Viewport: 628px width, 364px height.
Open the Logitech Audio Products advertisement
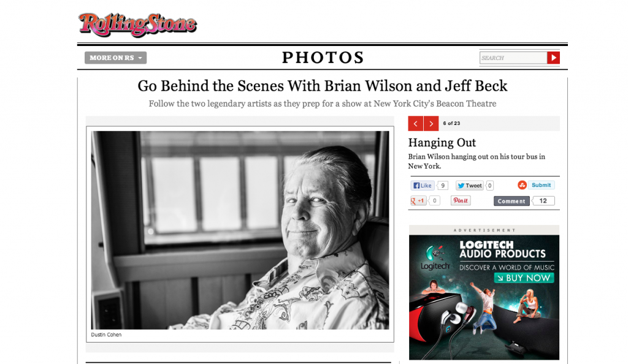(x=484, y=297)
